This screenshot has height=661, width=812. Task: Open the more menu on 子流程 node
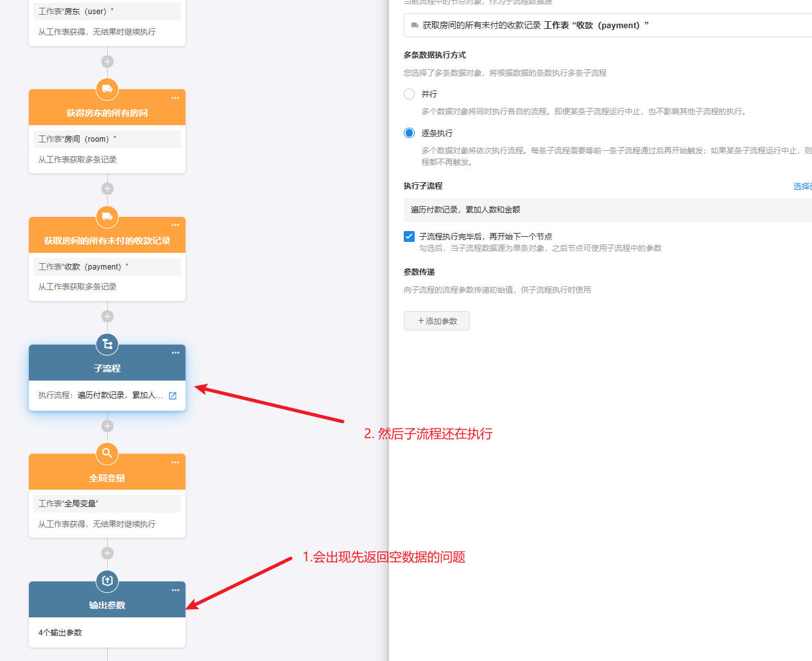(x=175, y=353)
